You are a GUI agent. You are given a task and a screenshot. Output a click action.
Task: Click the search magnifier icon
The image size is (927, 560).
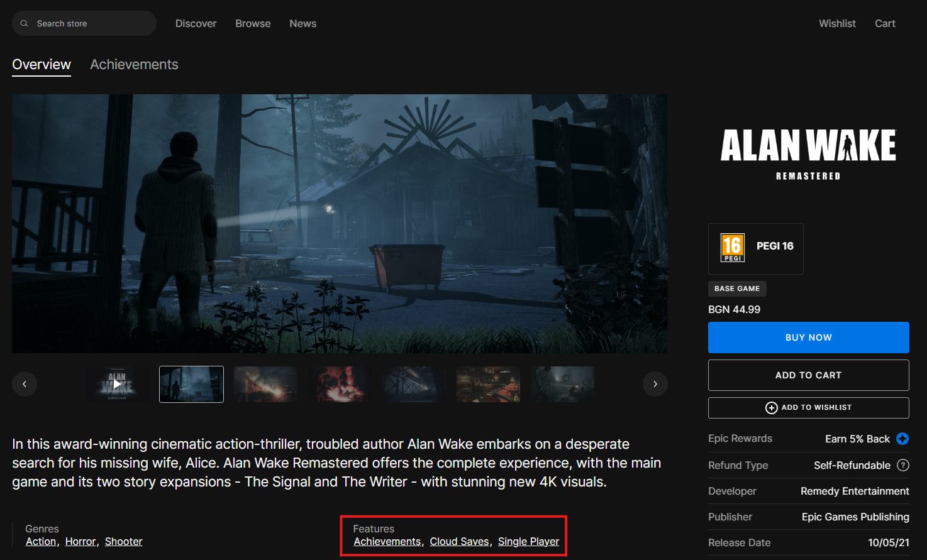click(x=25, y=23)
